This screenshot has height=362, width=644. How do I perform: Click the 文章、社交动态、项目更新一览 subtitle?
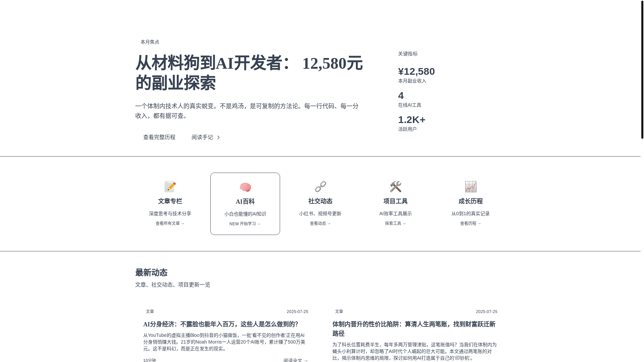(x=173, y=285)
